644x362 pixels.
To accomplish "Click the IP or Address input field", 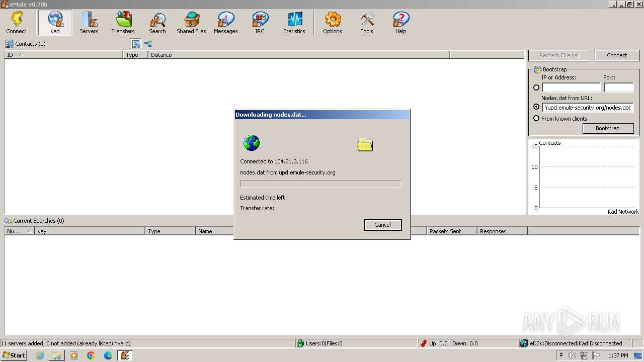I will click(x=571, y=87).
